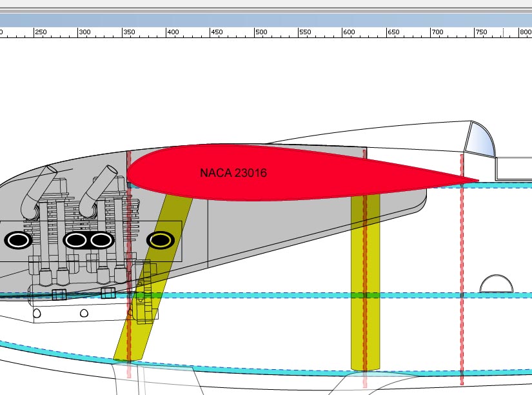Click the blue windshield shape
The height and width of the screenshot is (395, 532).
tap(480, 140)
